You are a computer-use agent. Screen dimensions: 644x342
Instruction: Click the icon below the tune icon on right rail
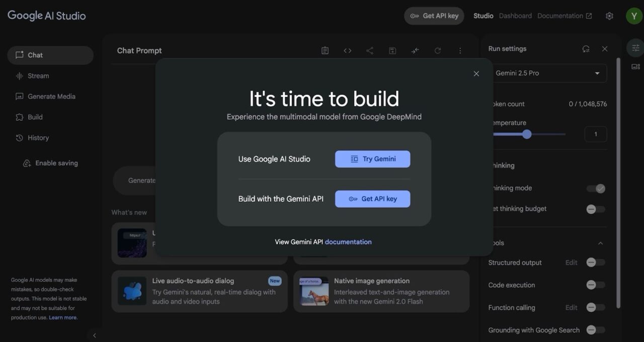635,66
